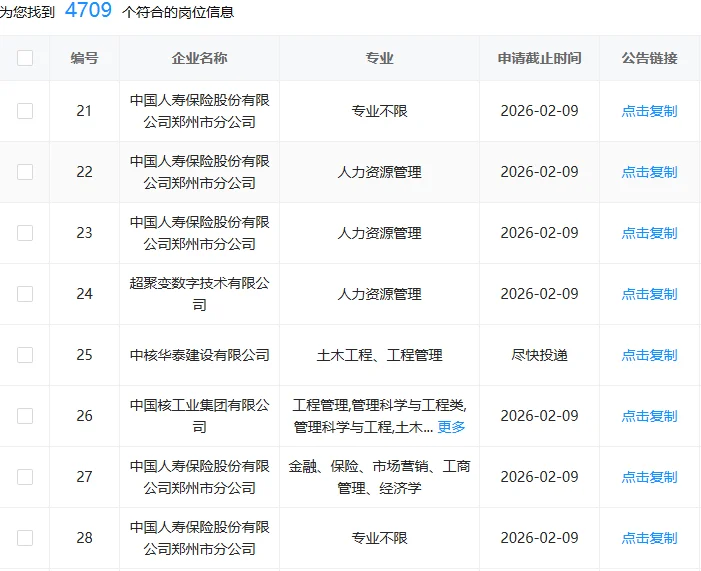701x571 pixels.
Task: Click number 27 in 编号 column
Action: tap(84, 477)
